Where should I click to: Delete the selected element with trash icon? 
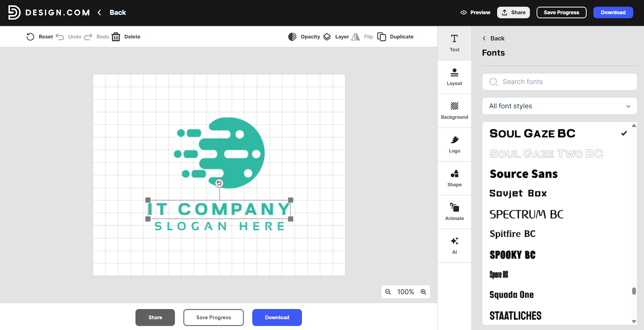tap(116, 37)
